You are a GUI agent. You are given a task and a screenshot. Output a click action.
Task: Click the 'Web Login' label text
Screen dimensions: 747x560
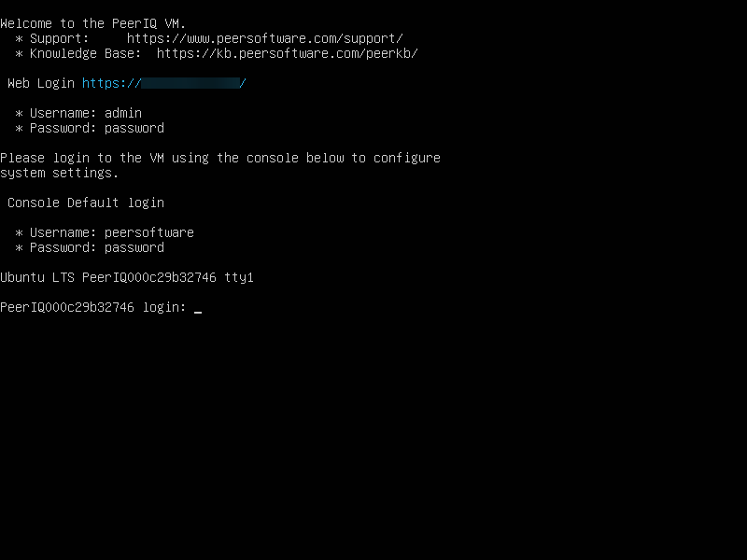[41, 83]
